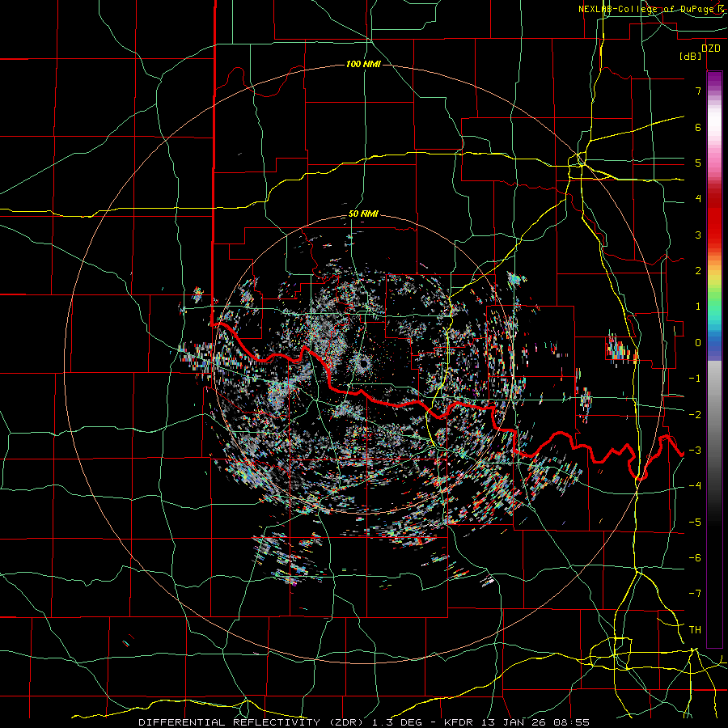Click the "3" tick label on color scale
728x728 pixels.
pyautogui.click(x=698, y=235)
